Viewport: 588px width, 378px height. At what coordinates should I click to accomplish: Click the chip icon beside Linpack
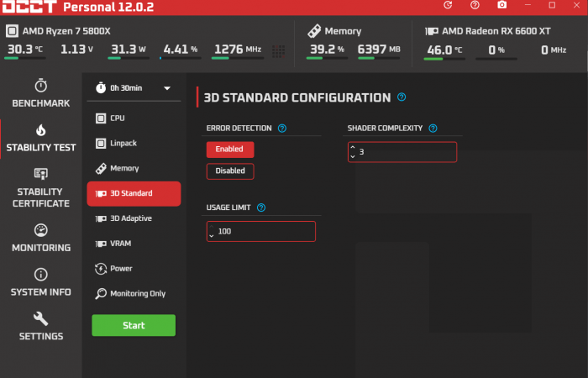[x=101, y=144]
